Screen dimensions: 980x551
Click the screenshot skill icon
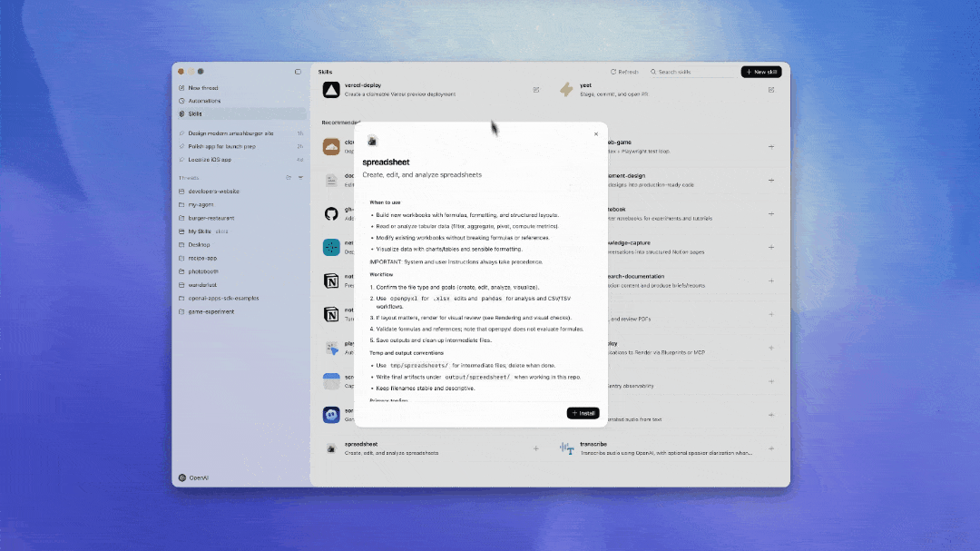pyautogui.click(x=331, y=381)
